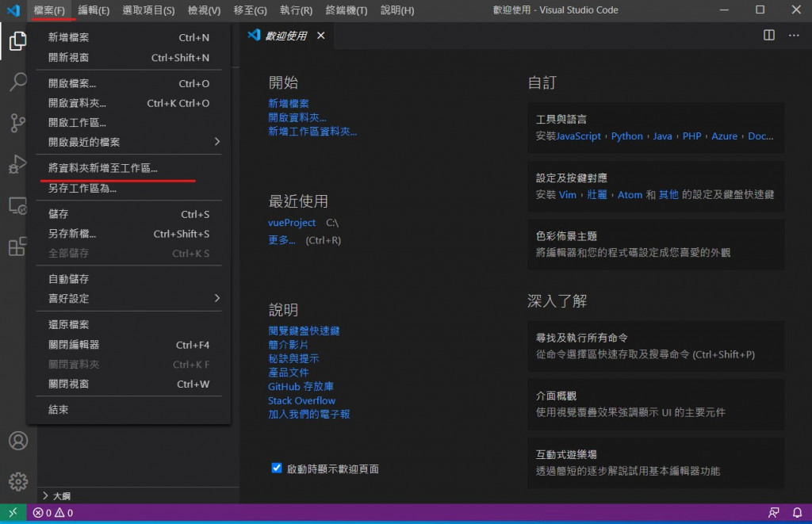The width and height of the screenshot is (812, 524).
Task: Open the notifications bell icon
Action: coord(798,513)
